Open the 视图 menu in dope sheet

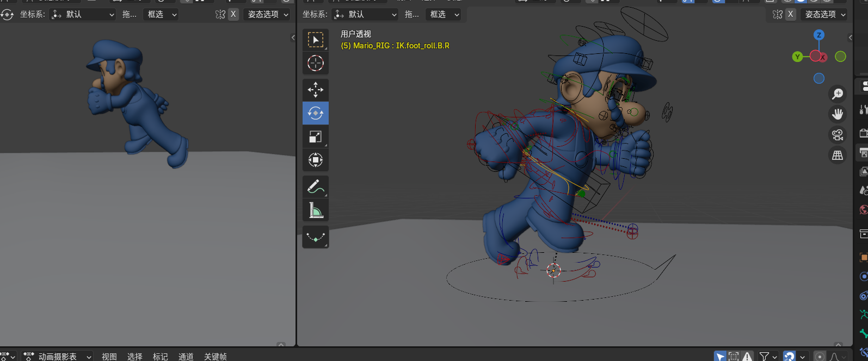[109, 357]
